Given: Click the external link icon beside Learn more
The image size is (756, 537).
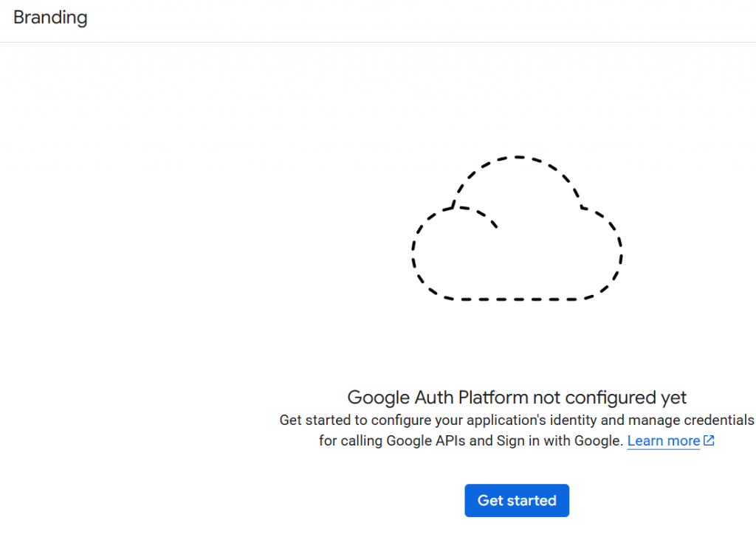Looking at the screenshot, I should point(709,441).
